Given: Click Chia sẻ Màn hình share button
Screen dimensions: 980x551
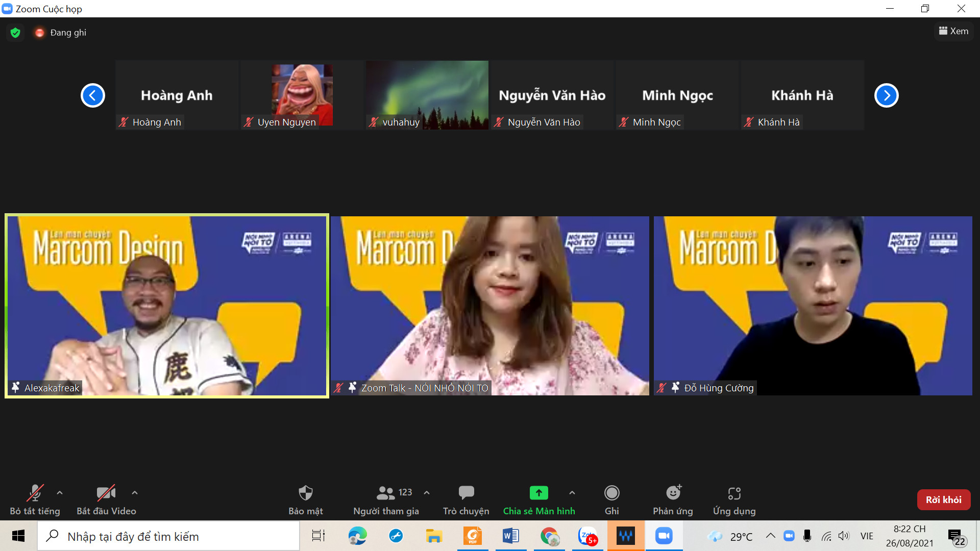Looking at the screenshot, I should pos(539,500).
